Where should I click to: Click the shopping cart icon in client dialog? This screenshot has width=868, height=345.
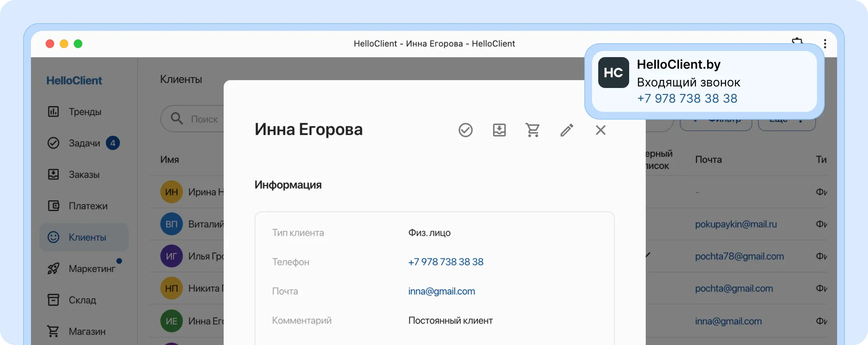[533, 130]
